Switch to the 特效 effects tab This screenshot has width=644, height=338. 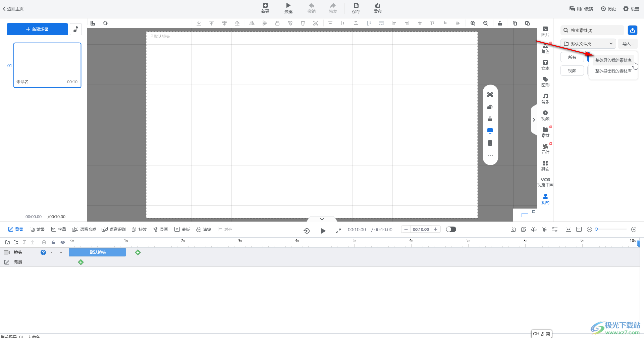[139, 229]
